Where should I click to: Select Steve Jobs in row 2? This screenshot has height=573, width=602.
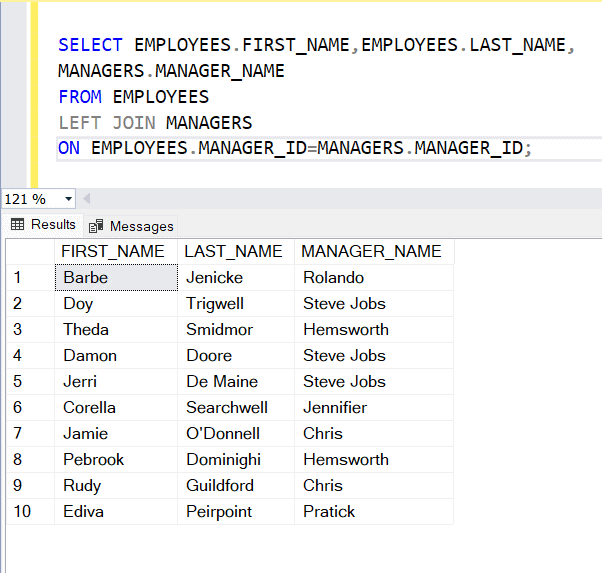pyautogui.click(x=374, y=304)
